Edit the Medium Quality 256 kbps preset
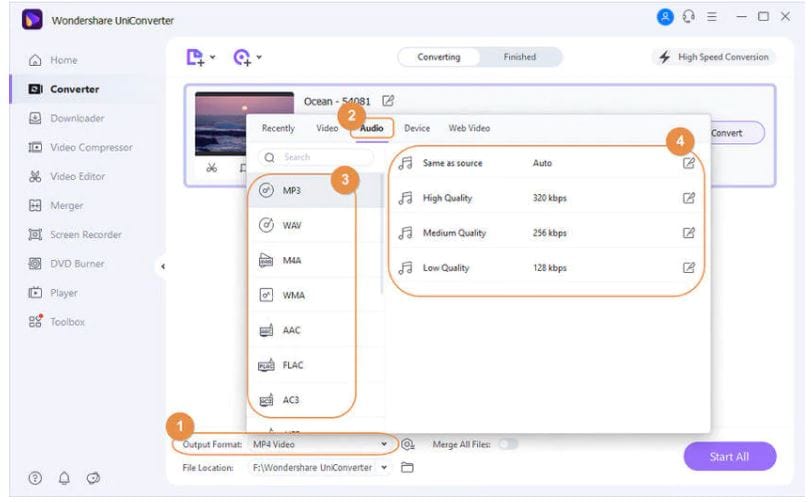Screen dimensions: 811x502 coord(688,233)
